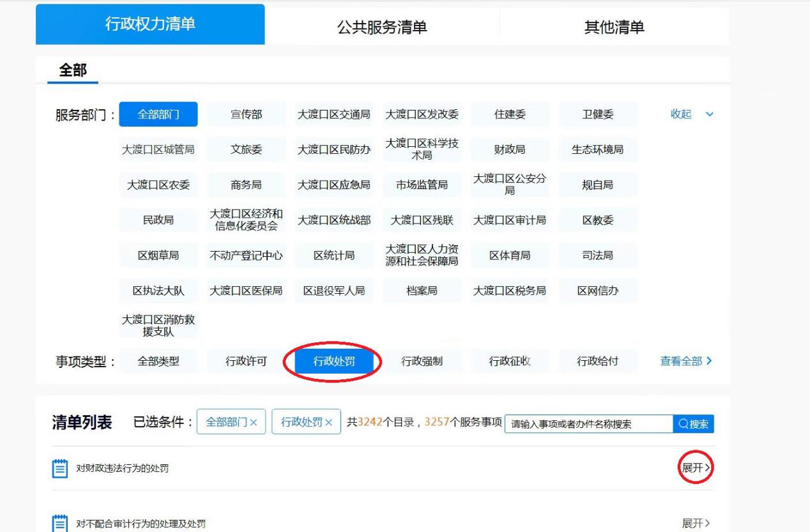Switch to the 其他清单 tab
This screenshot has height=532, width=810.
point(614,27)
